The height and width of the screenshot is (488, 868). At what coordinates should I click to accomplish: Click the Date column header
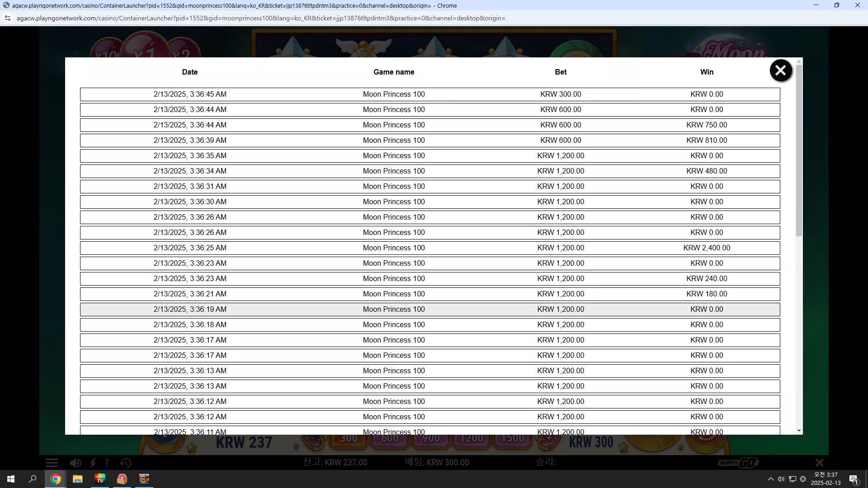(x=190, y=72)
